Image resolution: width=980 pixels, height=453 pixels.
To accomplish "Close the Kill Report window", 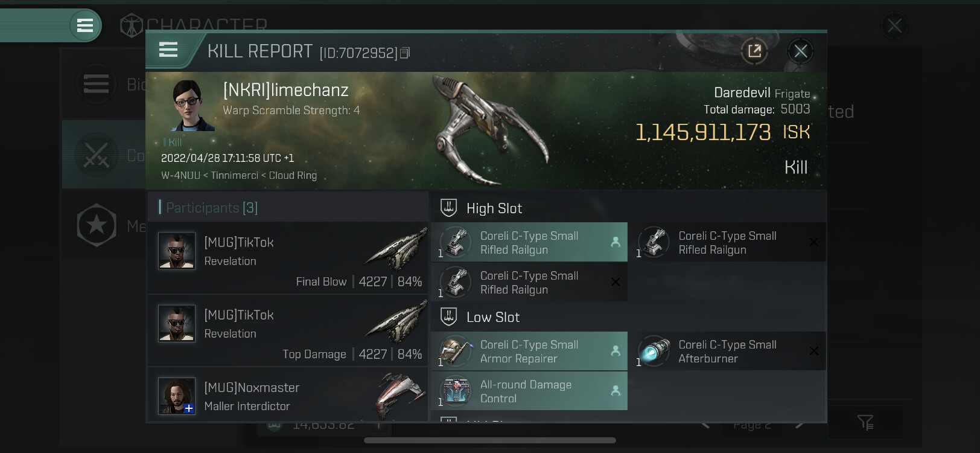I will pyautogui.click(x=801, y=51).
